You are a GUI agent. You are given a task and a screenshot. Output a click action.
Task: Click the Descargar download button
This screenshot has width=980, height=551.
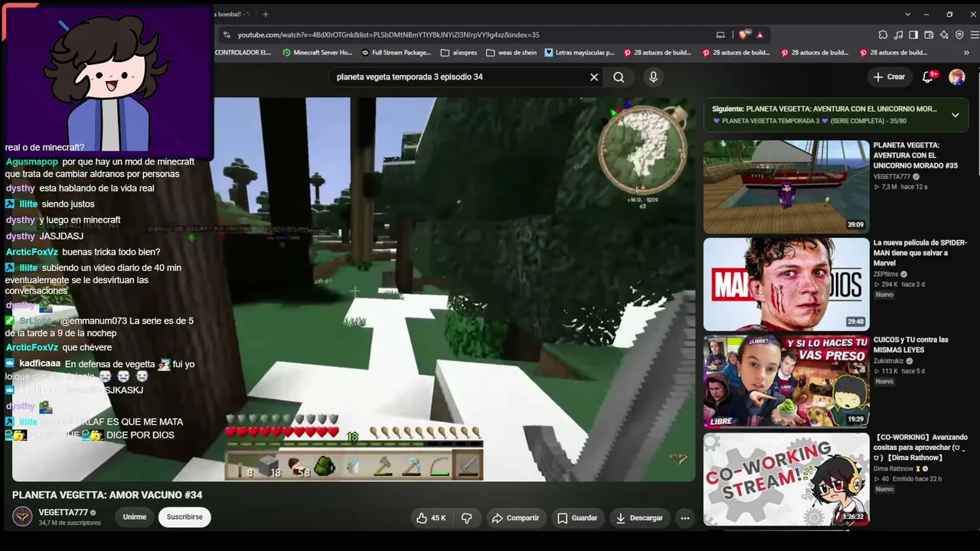point(639,518)
